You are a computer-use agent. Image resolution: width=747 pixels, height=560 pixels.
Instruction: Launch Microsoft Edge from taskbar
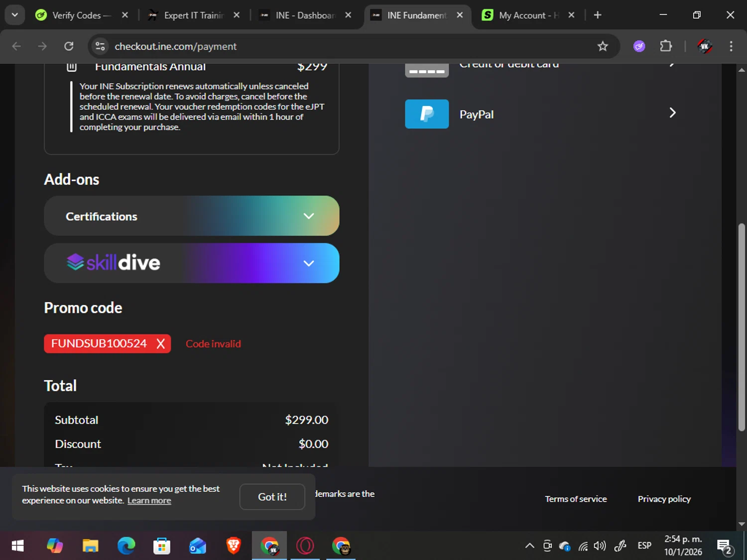(x=126, y=546)
